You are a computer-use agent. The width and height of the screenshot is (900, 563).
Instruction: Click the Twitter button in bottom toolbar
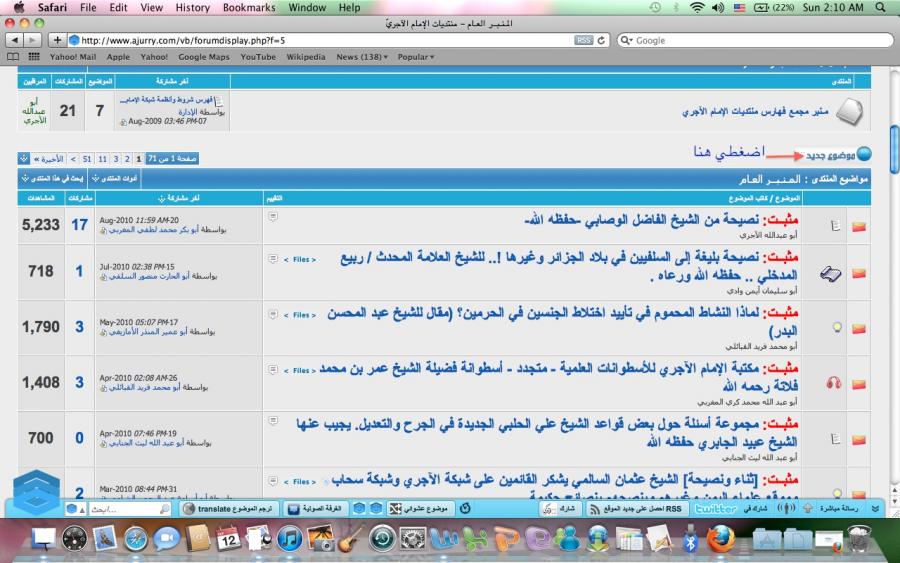(x=716, y=509)
